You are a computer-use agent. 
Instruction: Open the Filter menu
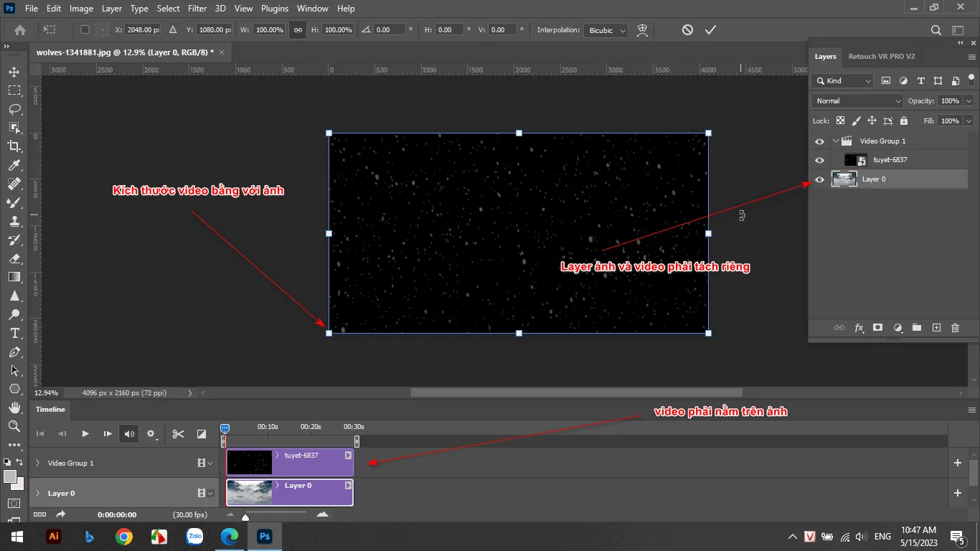coord(197,8)
